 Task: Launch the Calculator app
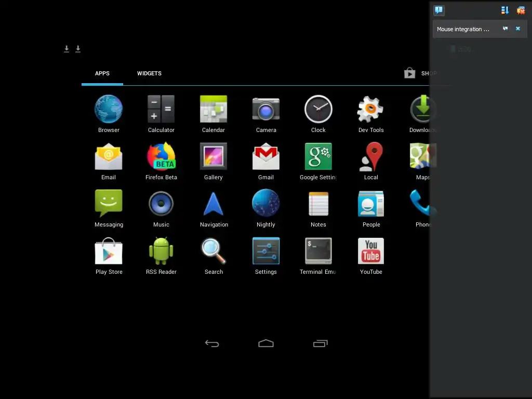161,114
